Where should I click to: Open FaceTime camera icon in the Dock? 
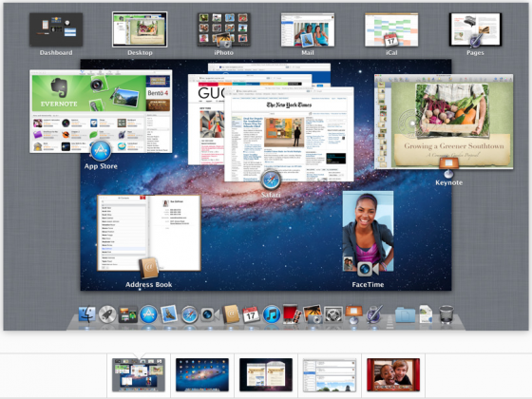pyautogui.click(x=210, y=314)
